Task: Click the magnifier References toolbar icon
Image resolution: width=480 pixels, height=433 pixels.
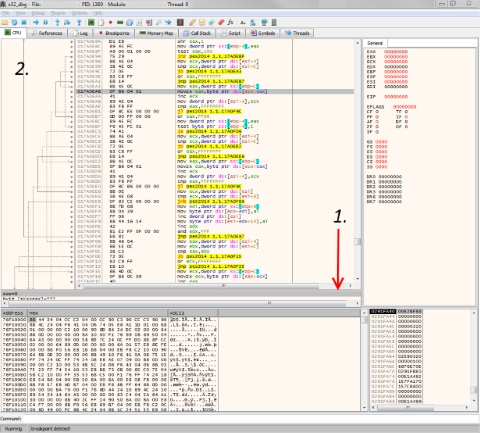Action: [159, 23]
